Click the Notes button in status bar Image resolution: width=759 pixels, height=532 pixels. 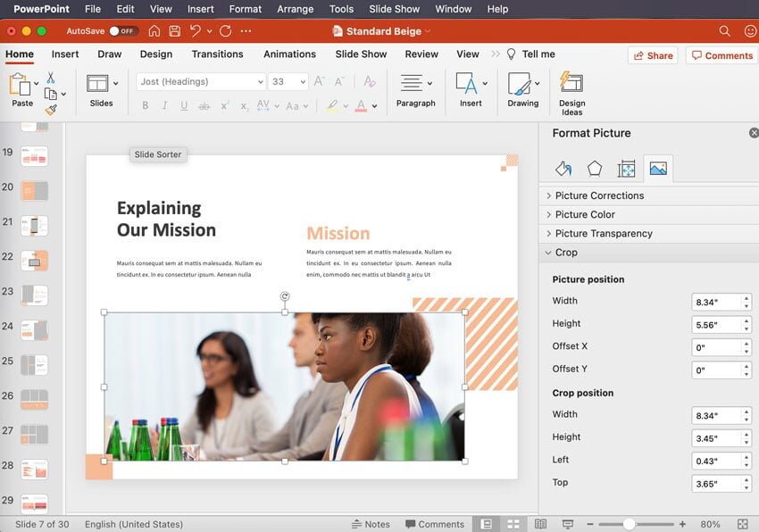point(371,524)
